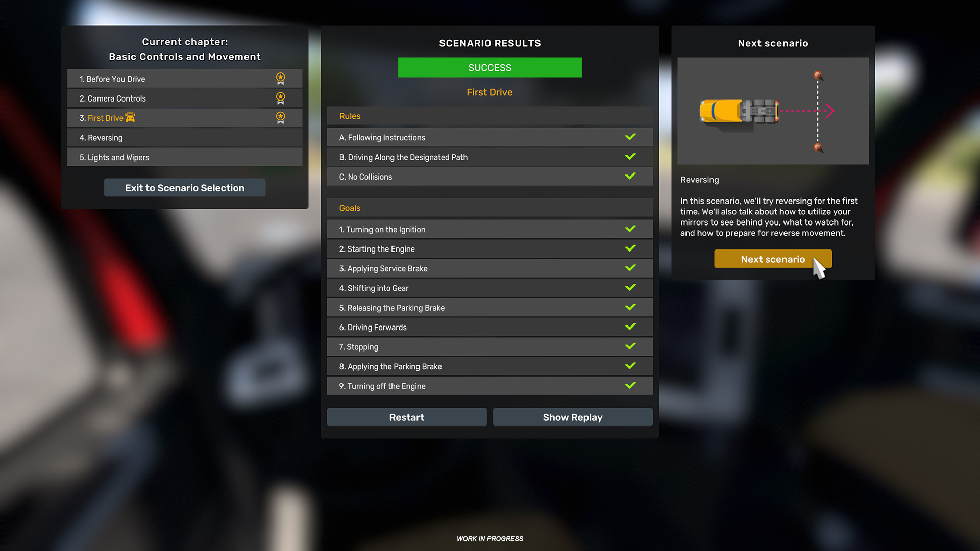Show Replay of the scenario

coord(573,417)
